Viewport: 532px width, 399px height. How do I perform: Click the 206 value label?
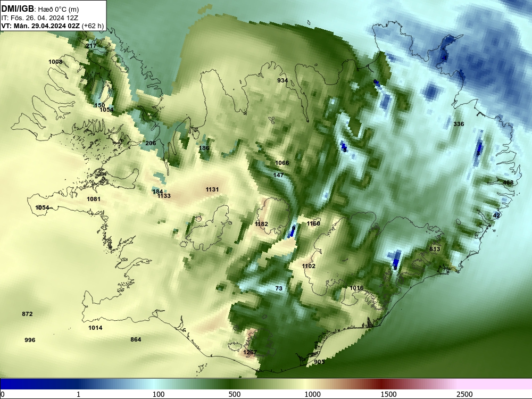[151, 143]
